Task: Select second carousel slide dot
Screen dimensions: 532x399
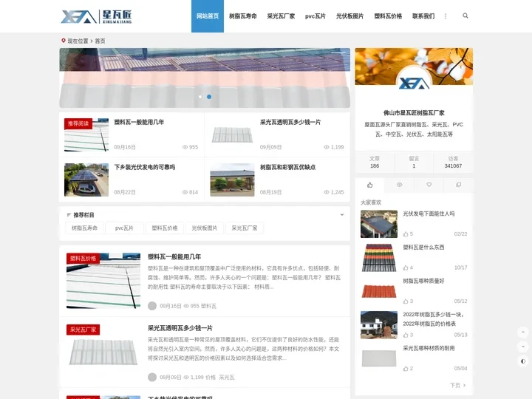Action: pyautogui.click(x=209, y=97)
